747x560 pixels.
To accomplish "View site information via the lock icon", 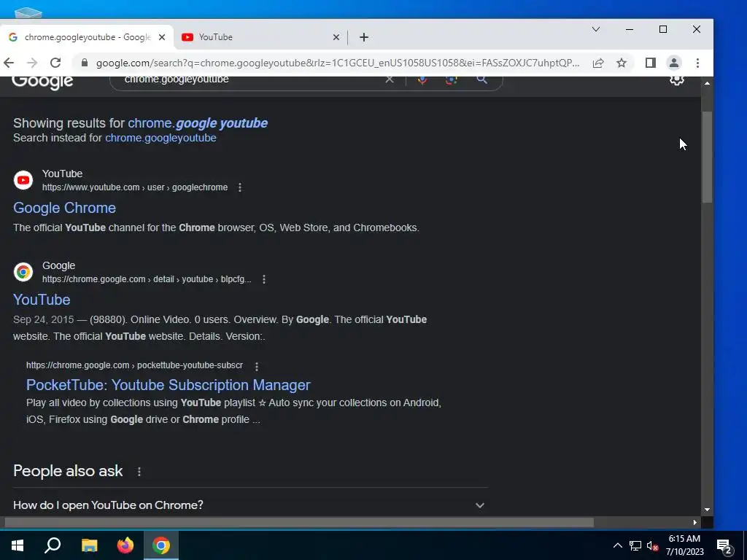I will tap(85, 63).
